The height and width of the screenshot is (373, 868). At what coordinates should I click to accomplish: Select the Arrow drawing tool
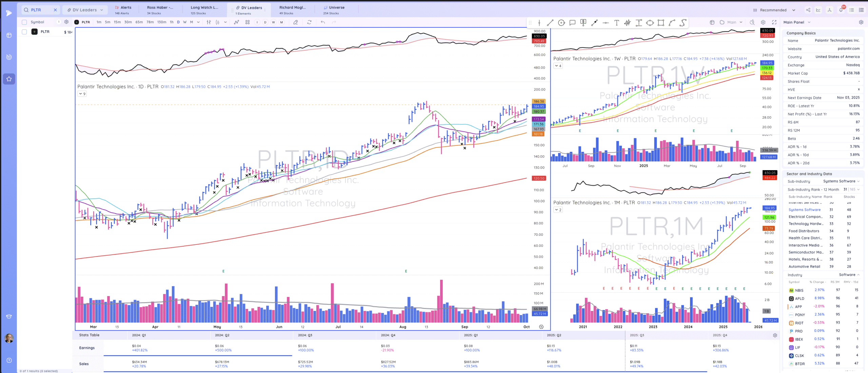[x=595, y=22]
